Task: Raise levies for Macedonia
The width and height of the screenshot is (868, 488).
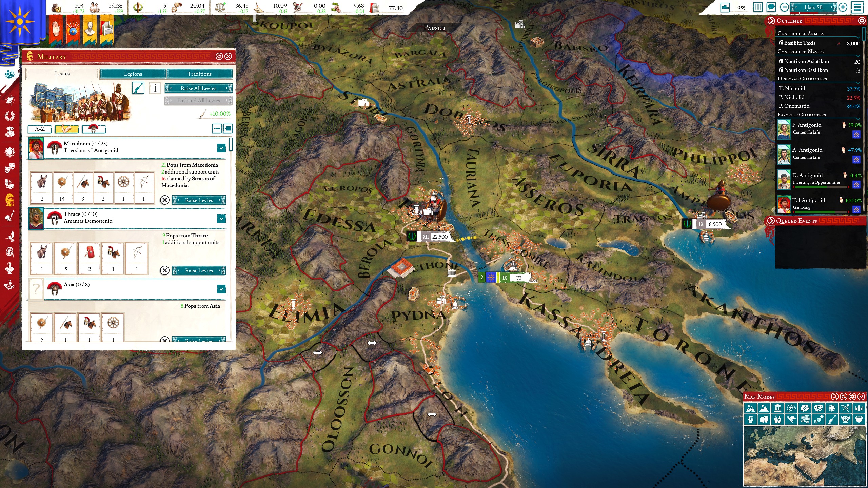Action: (199, 200)
